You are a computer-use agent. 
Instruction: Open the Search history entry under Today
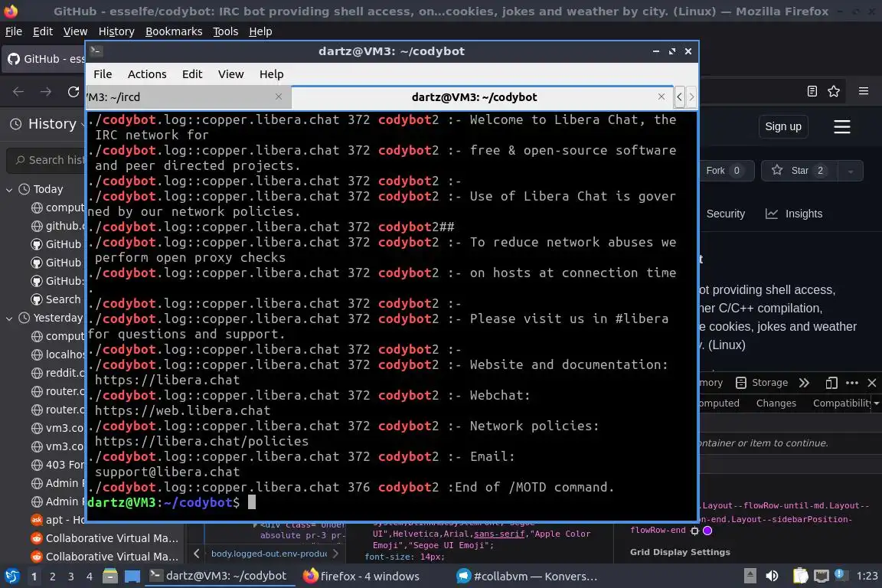(x=57, y=299)
